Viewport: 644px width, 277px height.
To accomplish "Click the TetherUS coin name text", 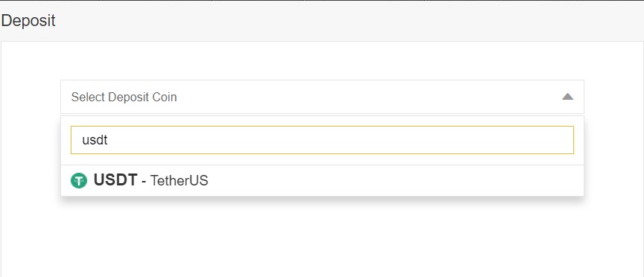I will 179,180.
